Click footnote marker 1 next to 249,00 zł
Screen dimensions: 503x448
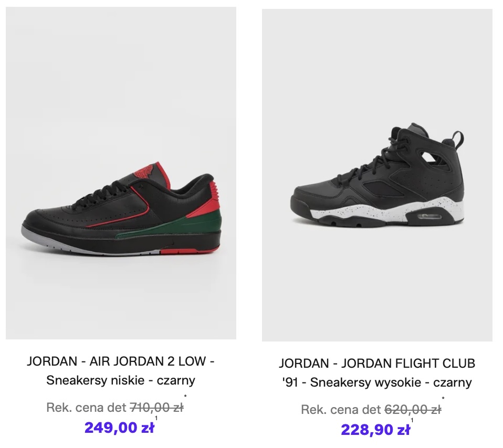[x=156, y=418]
